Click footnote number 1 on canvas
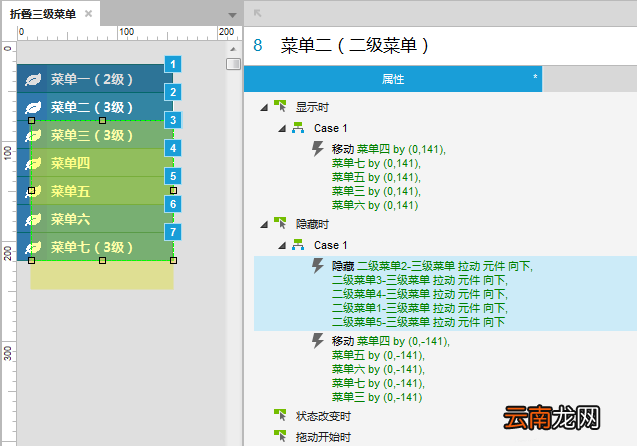Image resolution: width=637 pixels, height=446 pixels. [x=173, y=64]
